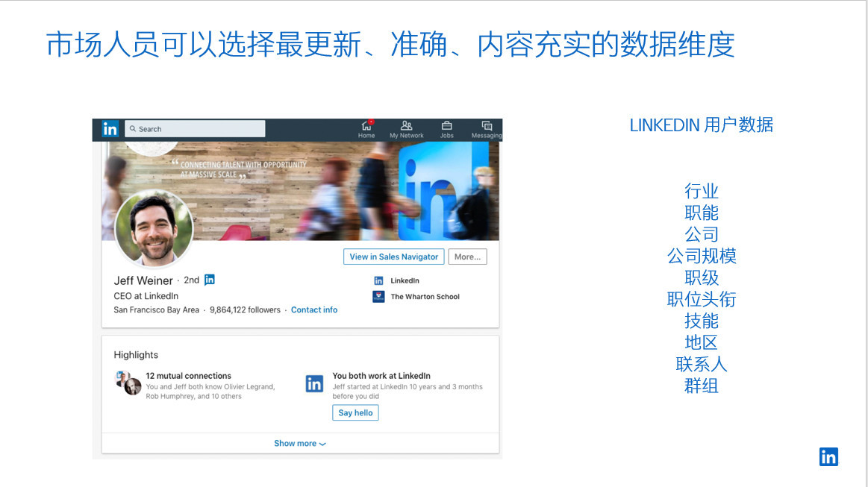Viewport: 868px width, 487px height.
Task: Open the Home feed icon
Action: click(366, 126)
